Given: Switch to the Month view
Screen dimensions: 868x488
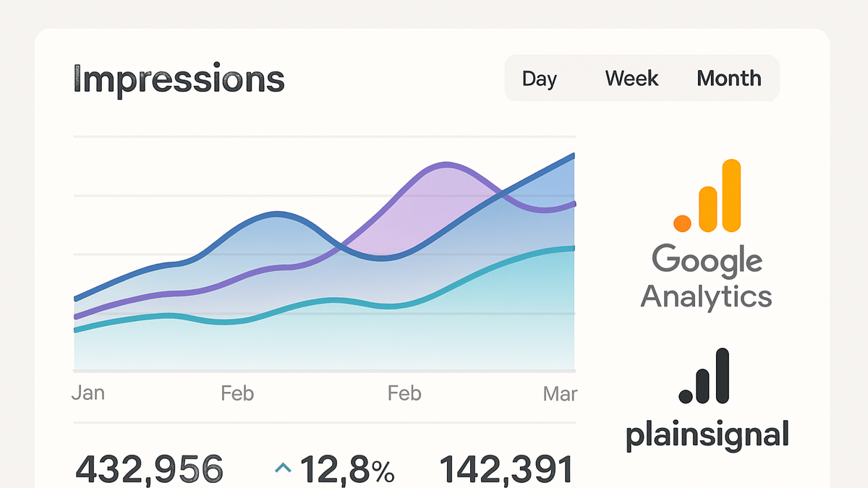Looking at the screenshot, I should pos(729,78).
